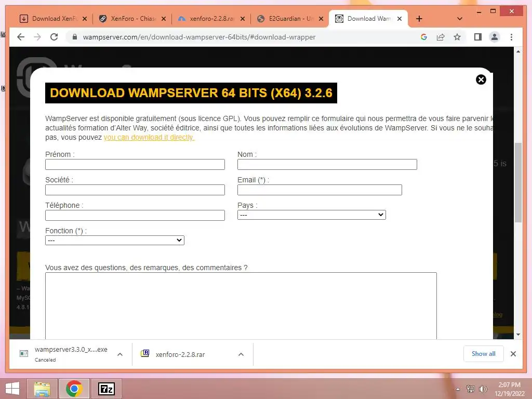Click Show all downloads
532x399 pixels.
484,353
